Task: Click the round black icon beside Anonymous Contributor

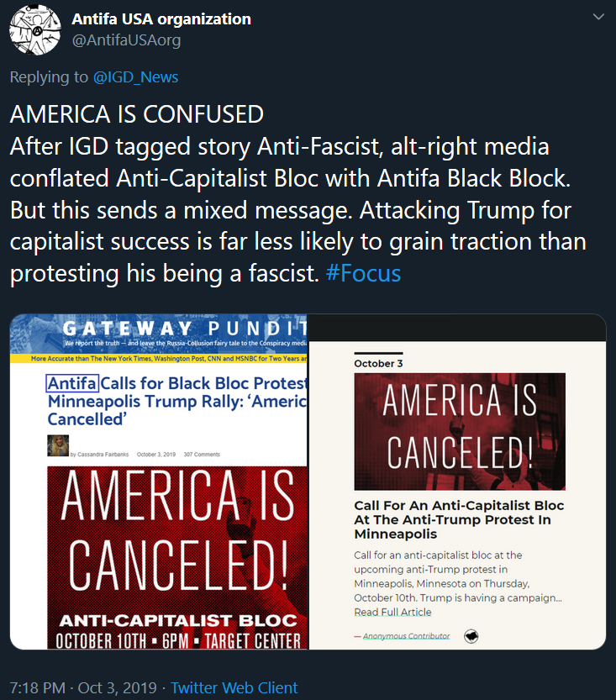Action: (x=471, y=636)
